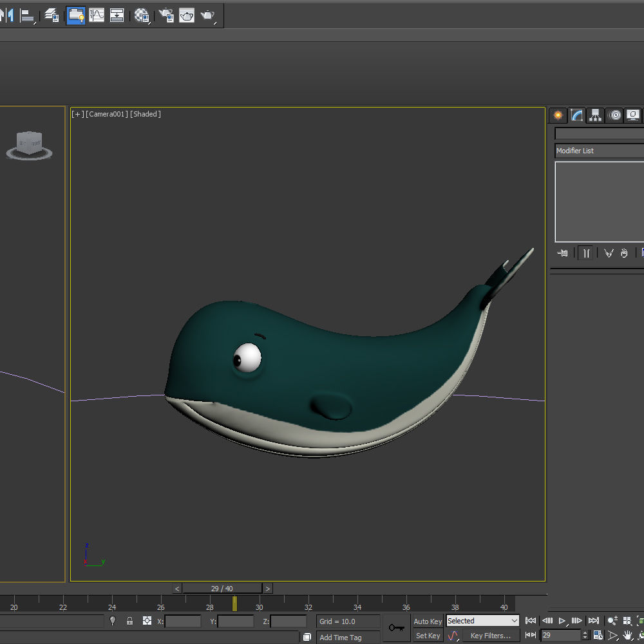Switch to the Create panel tab
The image size is (644, 644).
click(558, 115)
